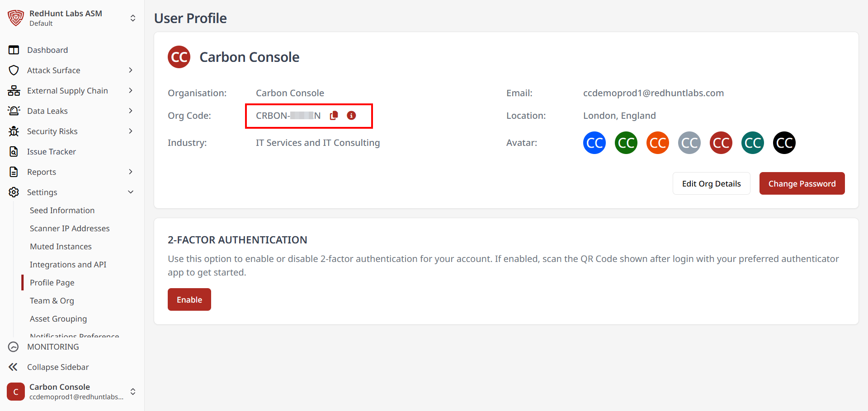Click the London, England location text

pos(619,116)
